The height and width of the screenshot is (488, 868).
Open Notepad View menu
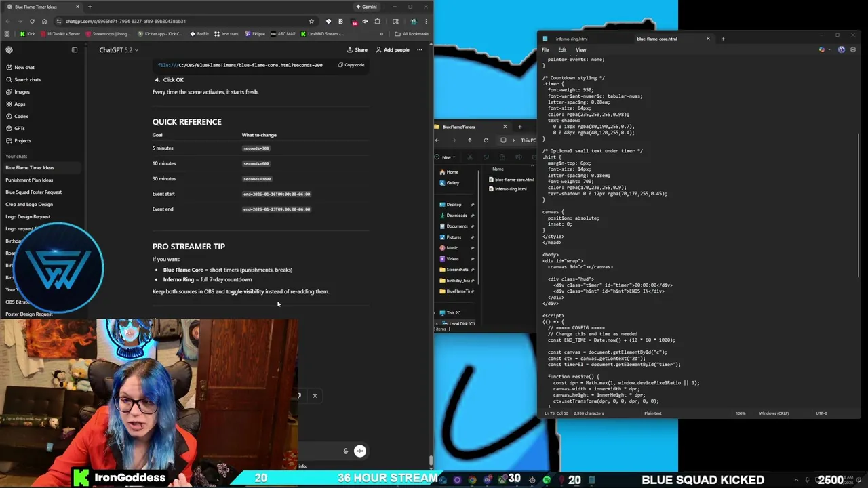point(581,49)
